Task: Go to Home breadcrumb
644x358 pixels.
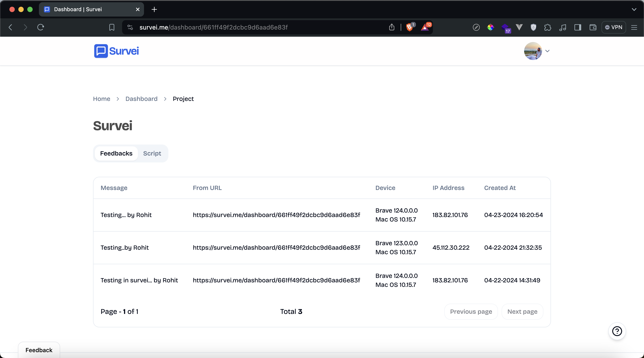Action: pyautogui.click(x=102, y=99)
